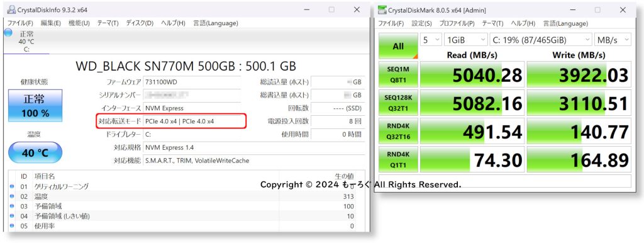Click the 対応規格 field NVM Express 1.4
This screenshot has width=644, height=243.
pyautogui.click(x=253, y=147)
